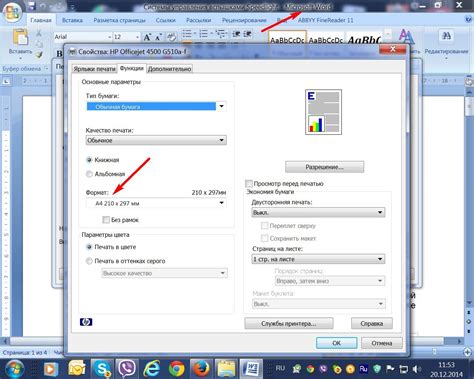
Task: Switch to the Ярлыки печати tab
Action: click(95, 69)
